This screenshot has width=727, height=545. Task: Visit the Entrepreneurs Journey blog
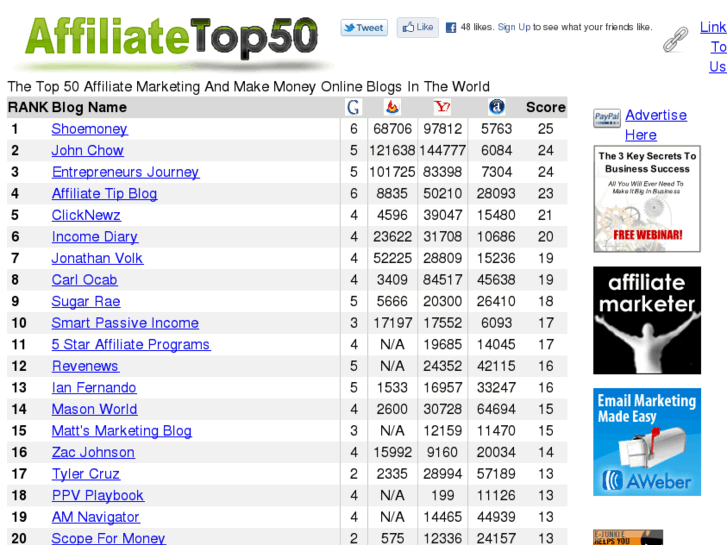pos(125,172)
